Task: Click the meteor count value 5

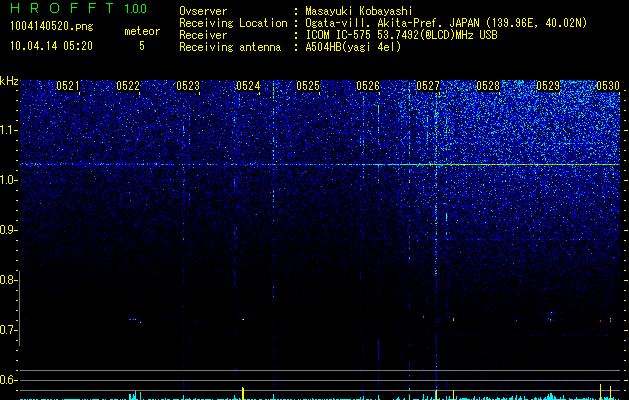Action: coord(142,46)
